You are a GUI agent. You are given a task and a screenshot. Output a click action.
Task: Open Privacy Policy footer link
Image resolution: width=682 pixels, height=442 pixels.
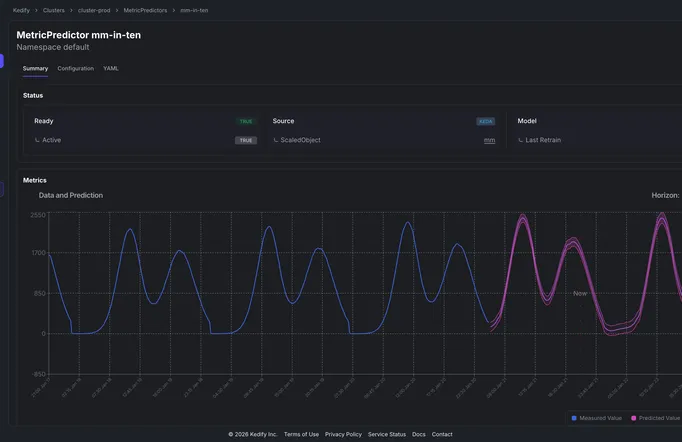pyautogui.click(x=343, y=434)
